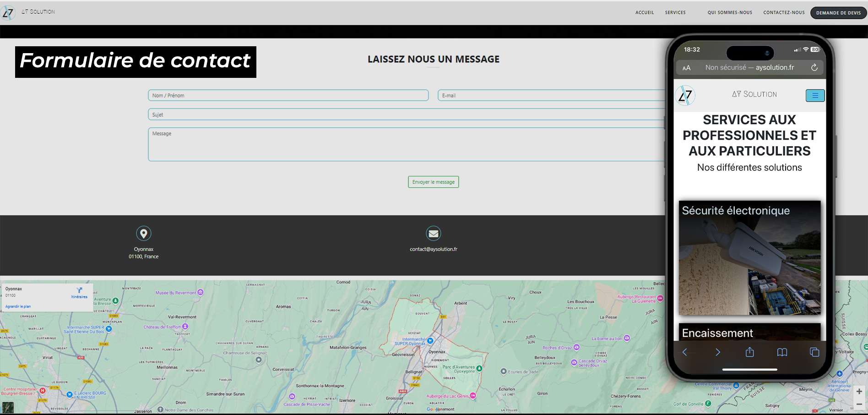Zoom in on the map with the plus control
The width and height of the screenshot is (868, 415).
(859, 391)
